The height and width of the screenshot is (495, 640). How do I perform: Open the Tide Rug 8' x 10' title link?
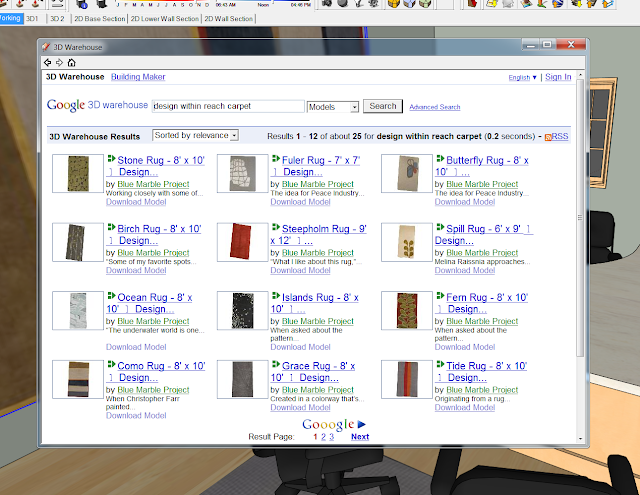pyautogui.click(x=486, y=366)
